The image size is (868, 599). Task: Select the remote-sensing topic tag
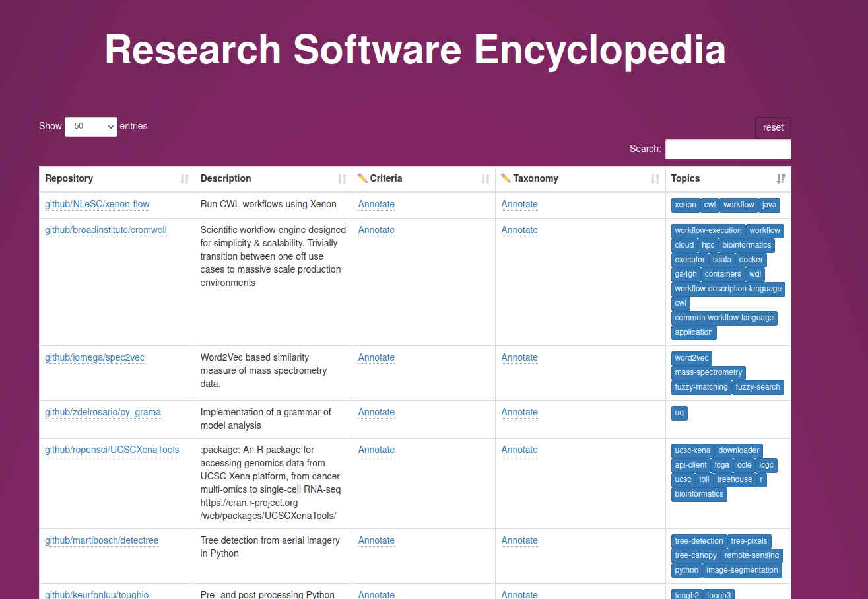click(x=752, y=555)
